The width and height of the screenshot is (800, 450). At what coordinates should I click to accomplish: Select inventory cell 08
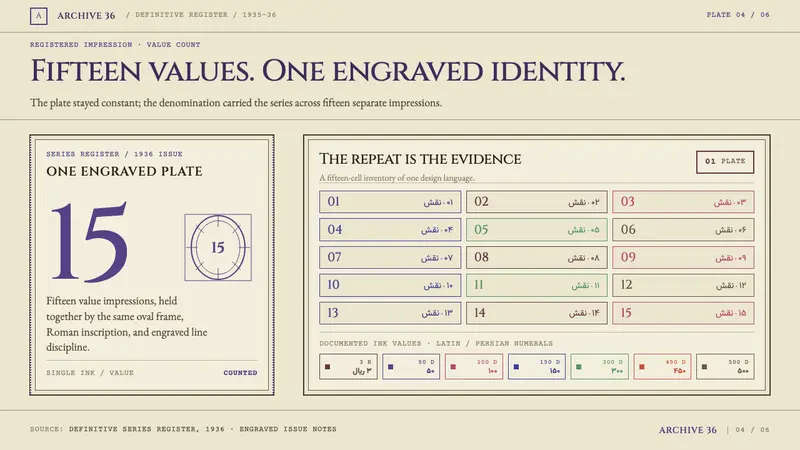click(537, 258)
